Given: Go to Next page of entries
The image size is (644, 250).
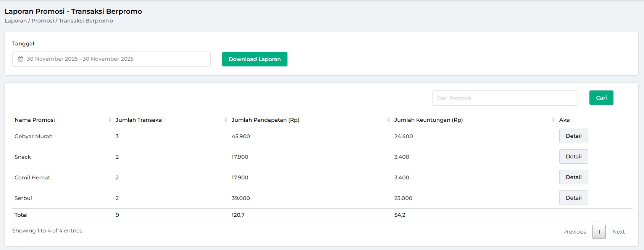Looking at the screenshot, I should coord(618,232).
